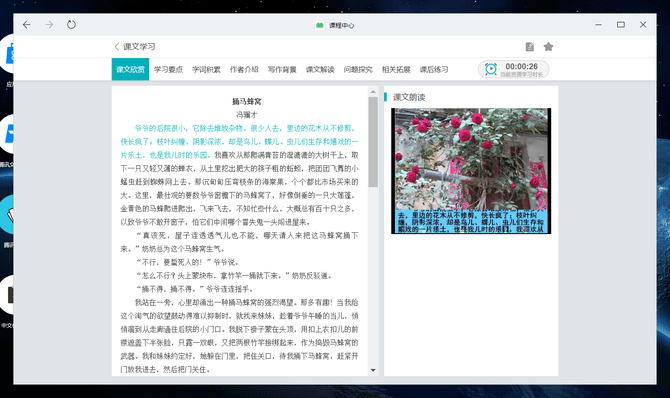Maximize the 课程中心 window
670x398 pixels.
[620, 25]
